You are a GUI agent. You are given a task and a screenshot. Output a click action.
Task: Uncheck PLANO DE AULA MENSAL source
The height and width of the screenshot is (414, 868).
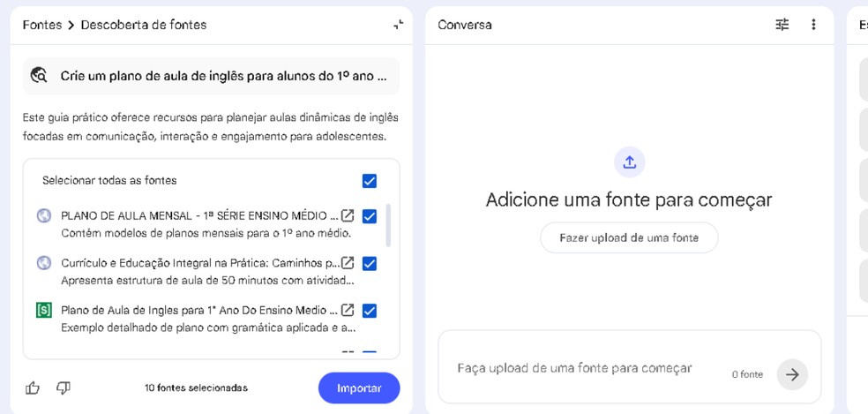click(370, 216)
